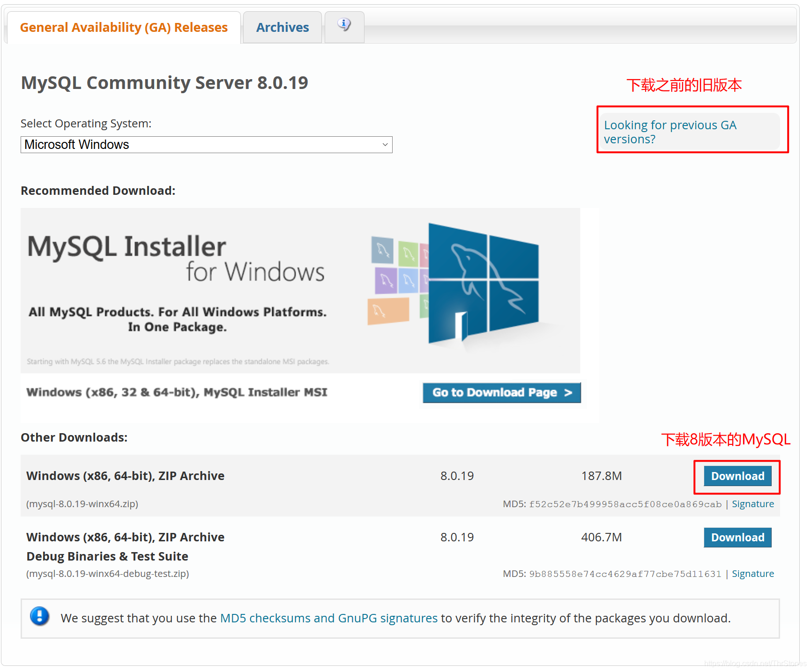Click the Recommended Download heading

(x=98, y=191)
